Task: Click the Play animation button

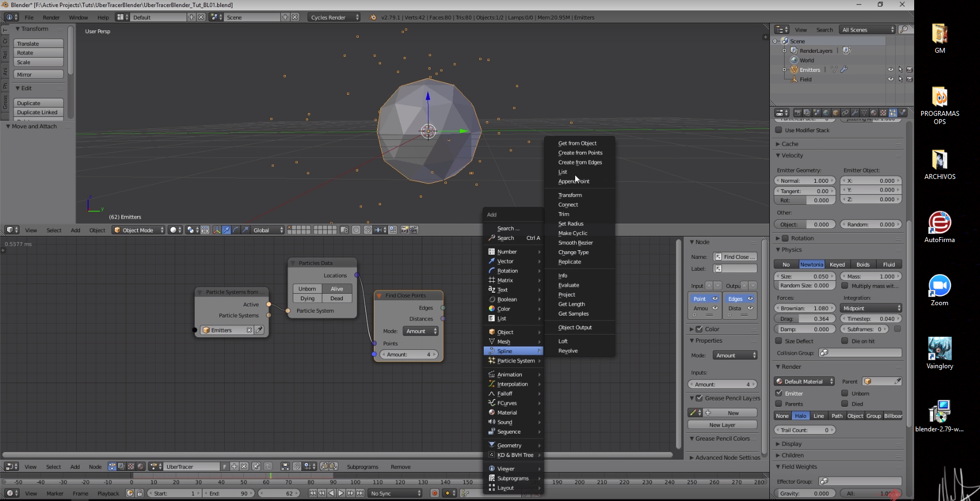Action: [x=341, y=493]
